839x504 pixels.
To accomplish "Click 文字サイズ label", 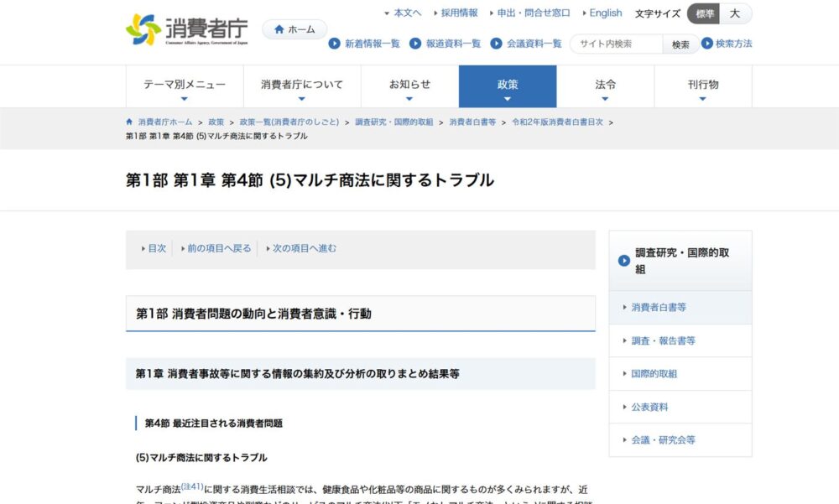I will 658,13.
